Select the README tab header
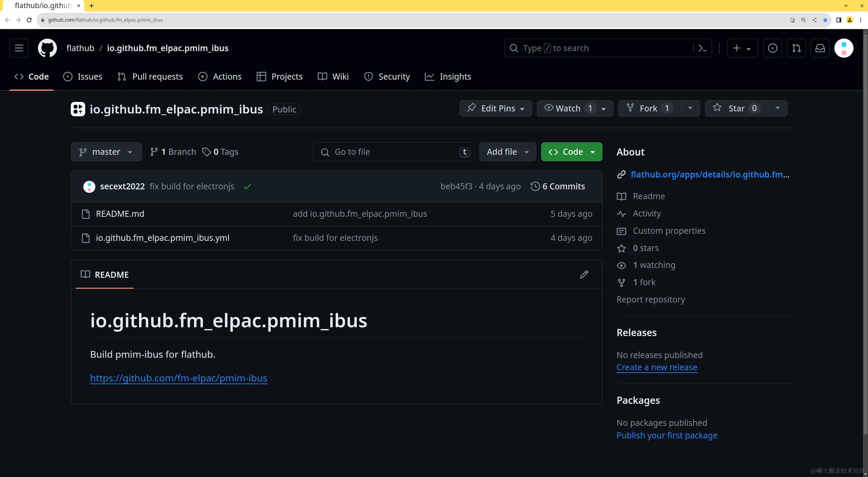The image size is (868, 477). 105,274
